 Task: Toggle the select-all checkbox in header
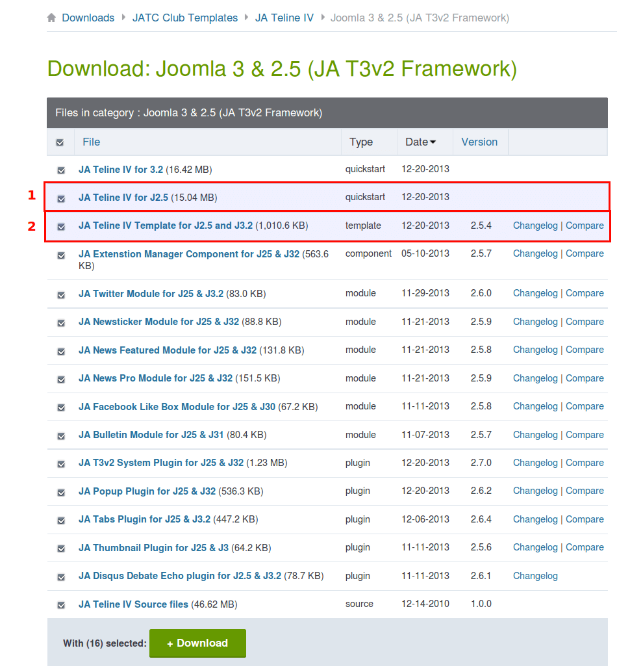click(60, 142)
